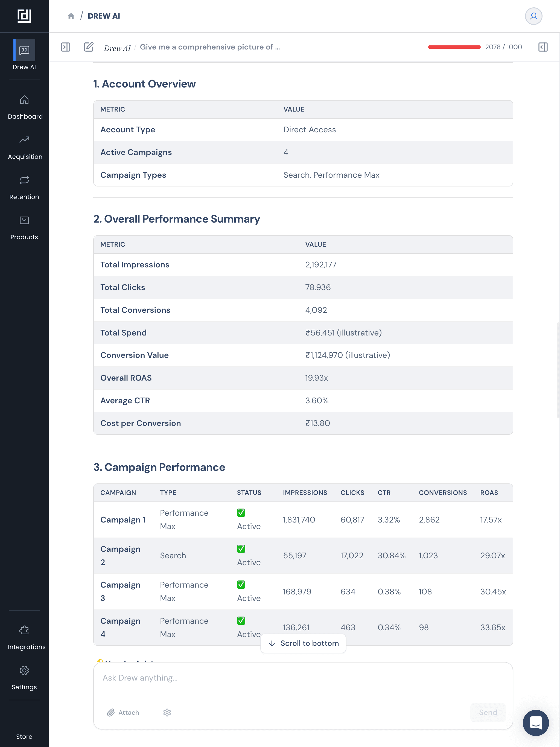This screenshot has width=560, height=747.
Task: Expand the left chat history panel
Action: coord(66,47)
